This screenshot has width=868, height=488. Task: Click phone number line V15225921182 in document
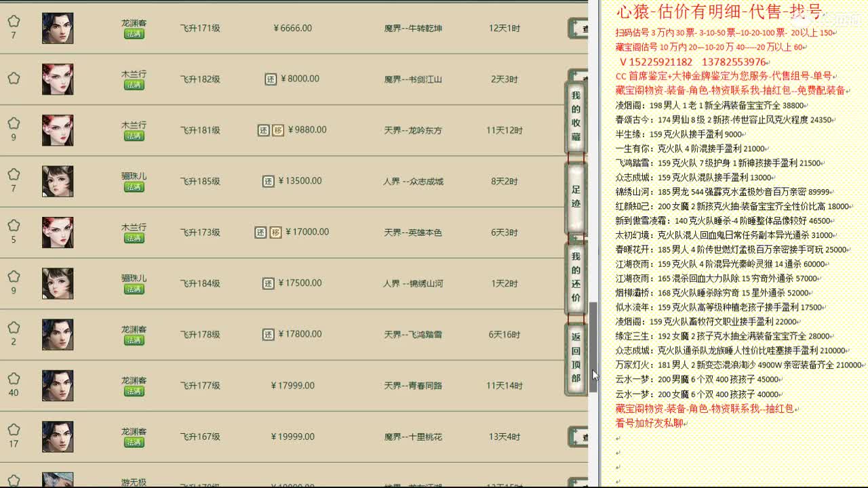692,62
